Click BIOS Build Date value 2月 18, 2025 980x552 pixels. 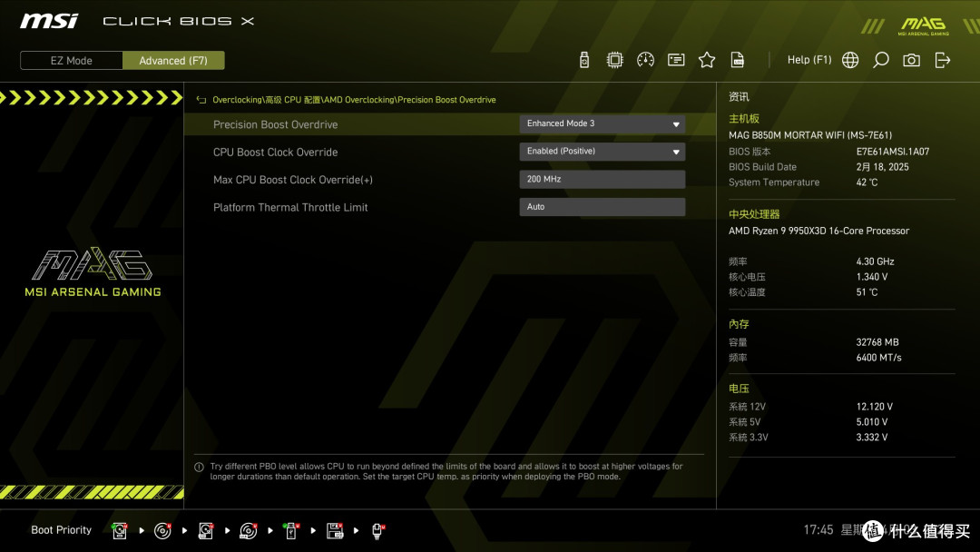[x=883, y=167]
